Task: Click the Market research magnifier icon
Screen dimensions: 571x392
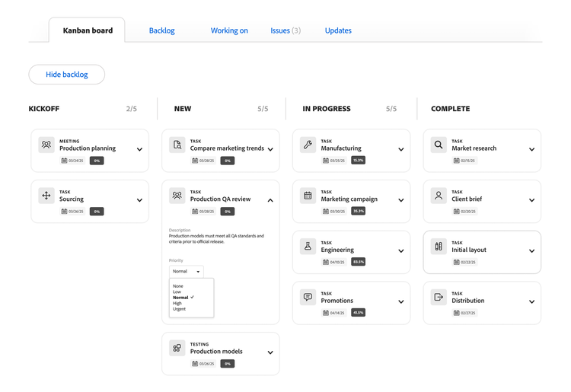Action: coord(439,145)
